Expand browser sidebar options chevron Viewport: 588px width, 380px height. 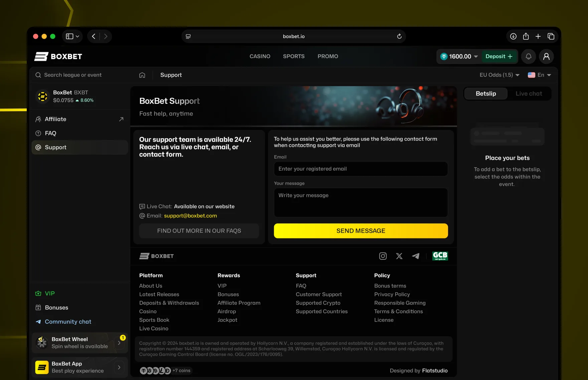click(x=78, y=36)
